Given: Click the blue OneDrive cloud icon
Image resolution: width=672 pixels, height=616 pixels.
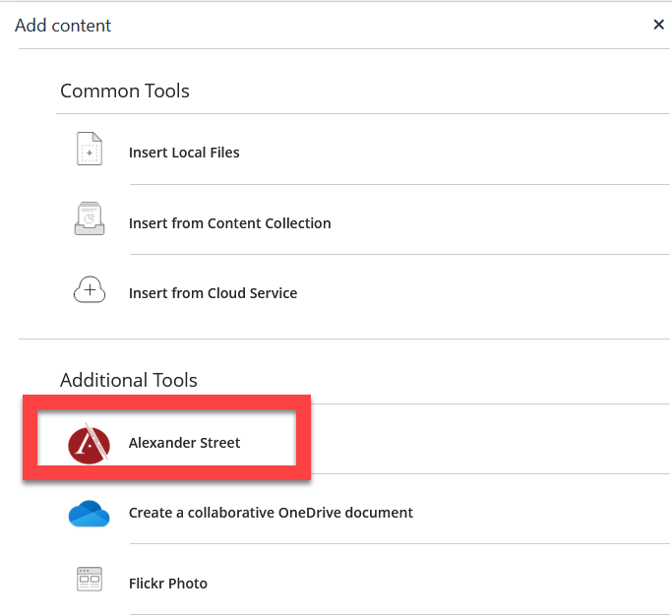Looking at the screenshot, I should point(89,513).
